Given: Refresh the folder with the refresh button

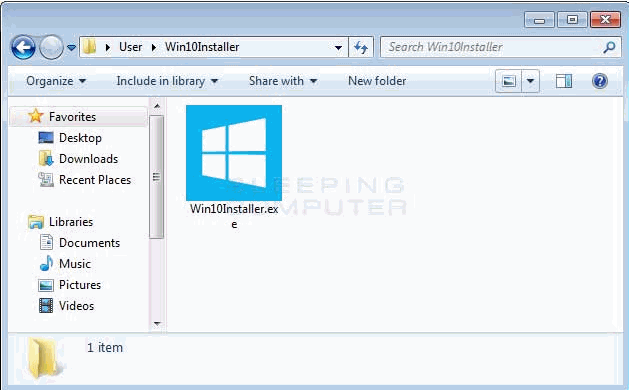Looking at the screenshot, I should [x=361, y=47].
